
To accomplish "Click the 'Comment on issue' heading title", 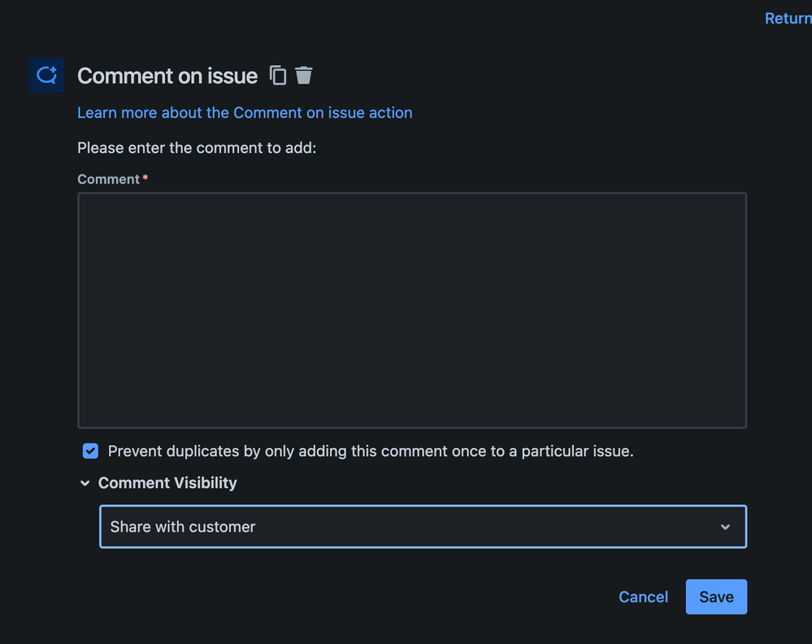I will 167,76.
